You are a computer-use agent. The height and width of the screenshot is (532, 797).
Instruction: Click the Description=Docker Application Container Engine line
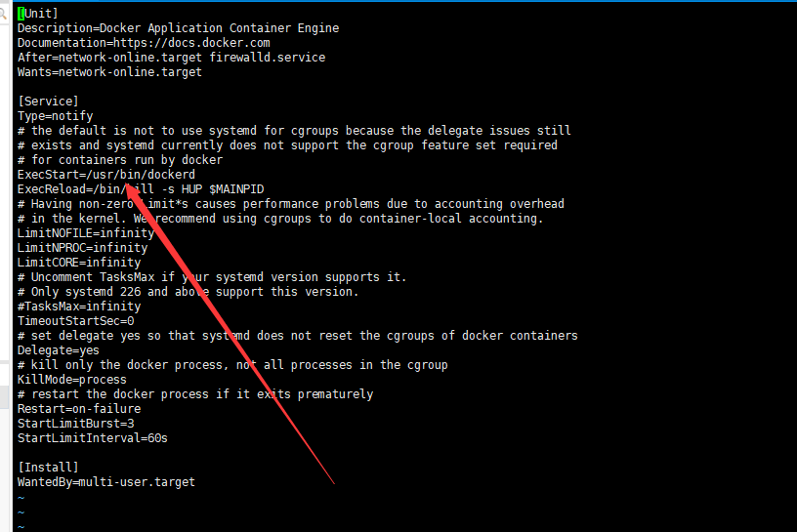pos(178,28)
